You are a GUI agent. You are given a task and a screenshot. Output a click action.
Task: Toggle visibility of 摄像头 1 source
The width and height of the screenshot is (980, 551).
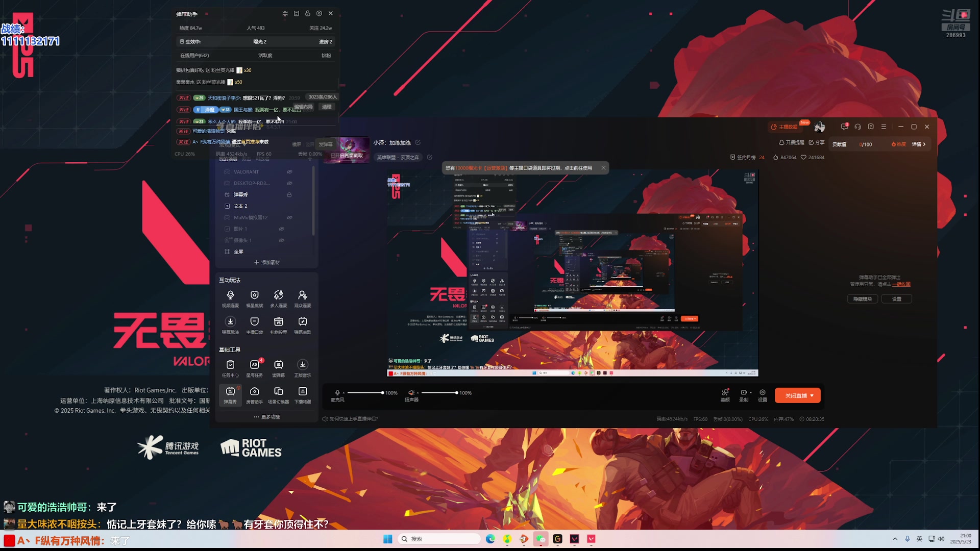click(x=281, y=240)
